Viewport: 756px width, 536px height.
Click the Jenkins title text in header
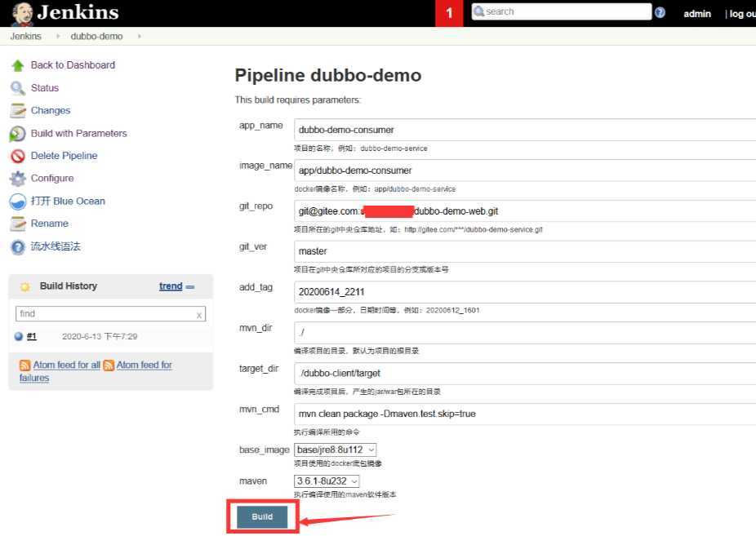coord(78,12)
